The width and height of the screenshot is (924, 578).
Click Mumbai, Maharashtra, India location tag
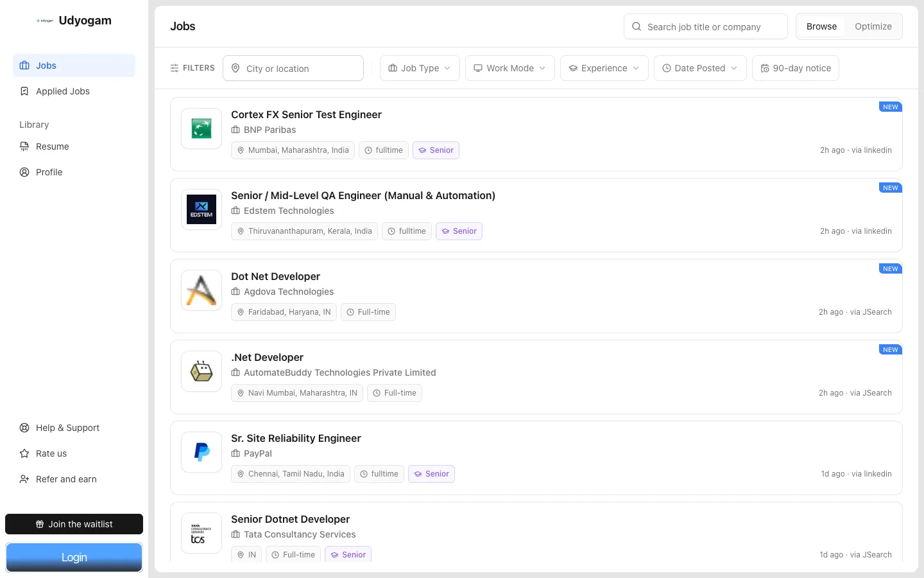point(293,150)
